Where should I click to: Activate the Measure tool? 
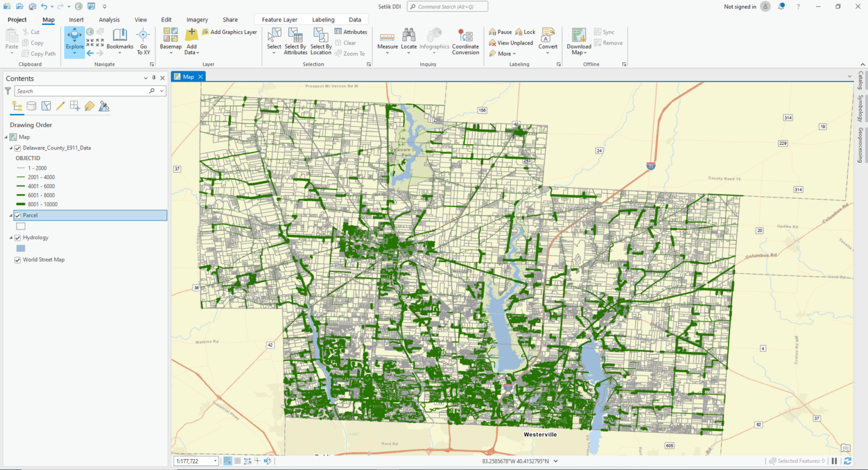[x=387, y=40]
